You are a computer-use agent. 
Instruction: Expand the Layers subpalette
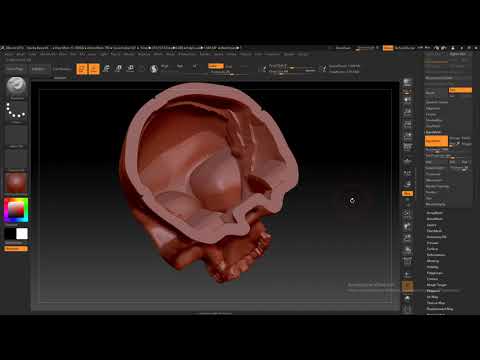431,225
